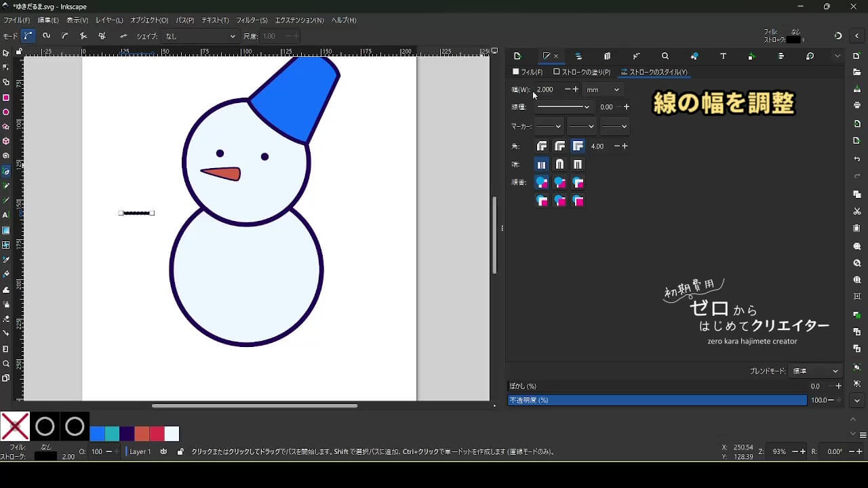Select the 3D box tool
This screenshot has width=868, height=488.
pos(6,142)
